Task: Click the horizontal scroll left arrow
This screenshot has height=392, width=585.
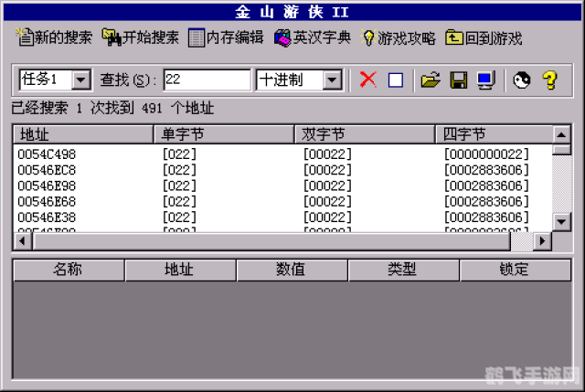Action: (23, 241)
